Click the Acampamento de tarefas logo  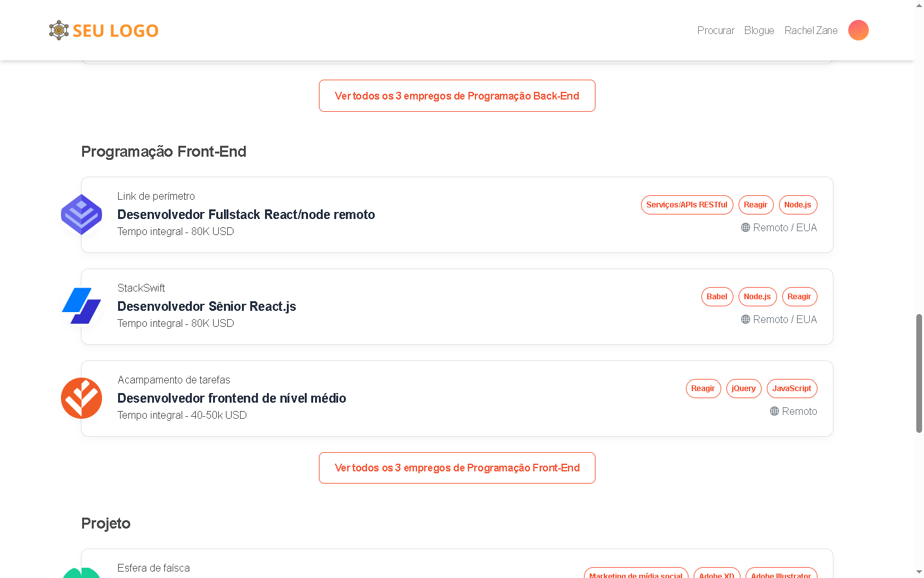81,398
